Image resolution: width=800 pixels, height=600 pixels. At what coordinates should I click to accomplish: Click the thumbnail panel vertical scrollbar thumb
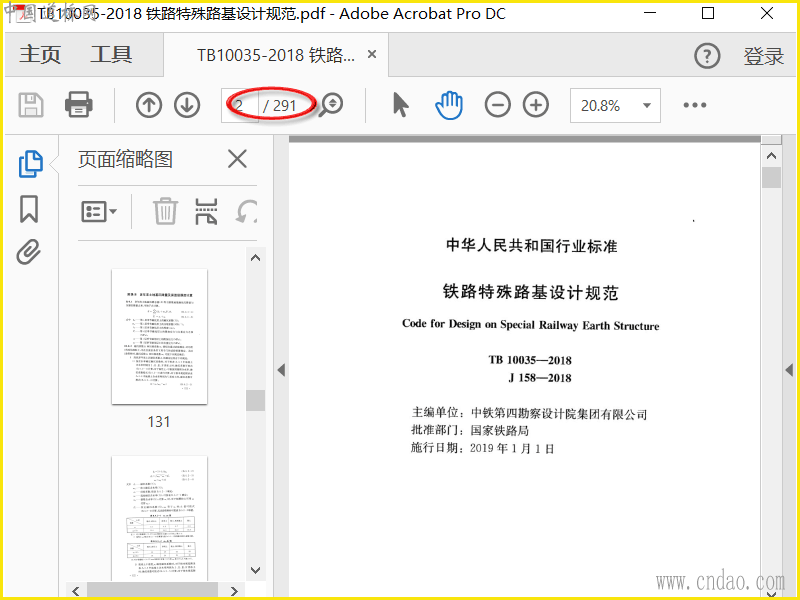coord(255,400)
